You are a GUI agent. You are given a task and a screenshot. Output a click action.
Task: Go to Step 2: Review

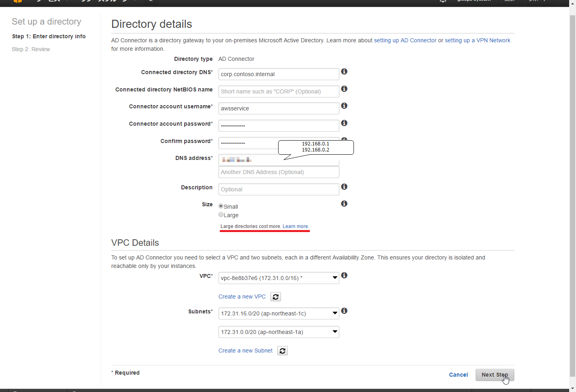(31, 49)
